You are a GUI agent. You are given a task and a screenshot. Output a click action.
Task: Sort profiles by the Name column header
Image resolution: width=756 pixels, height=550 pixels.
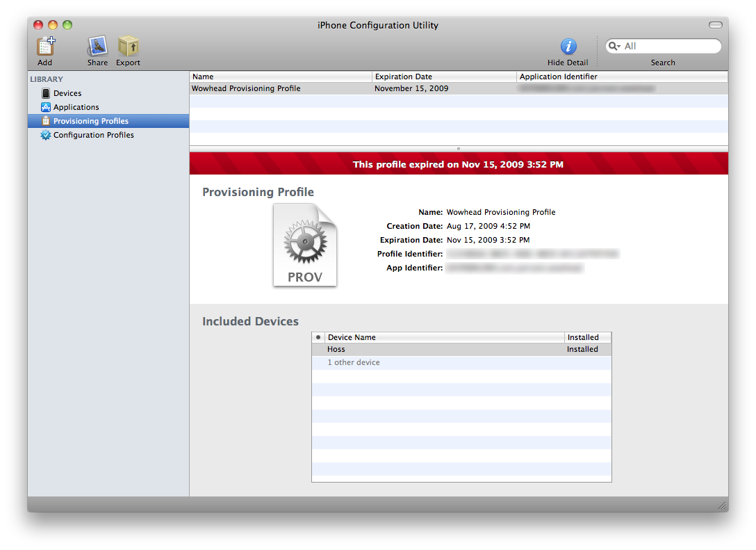coord(281,76)
